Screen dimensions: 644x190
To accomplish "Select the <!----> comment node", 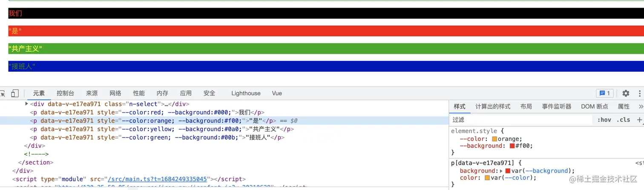I will tap(36, 154).
